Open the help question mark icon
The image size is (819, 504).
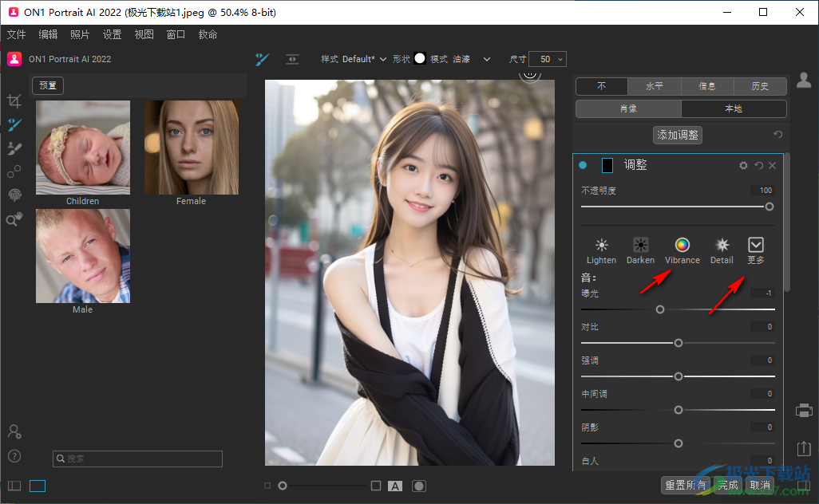14,456
